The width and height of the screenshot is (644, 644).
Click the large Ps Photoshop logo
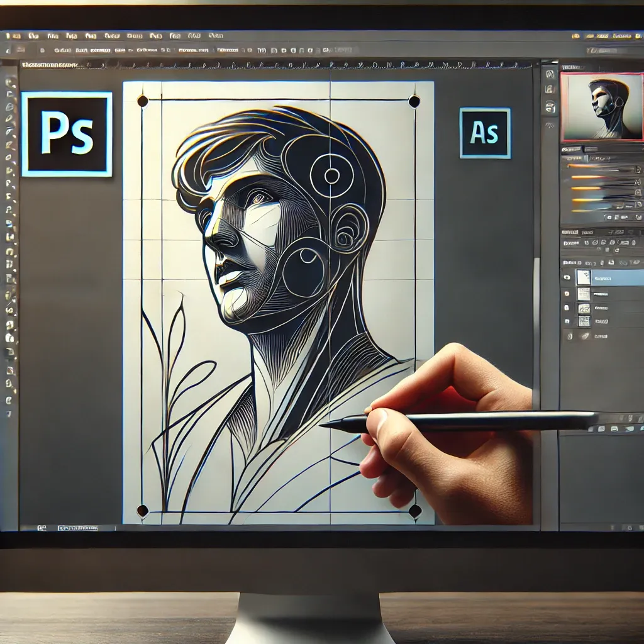click(67, 134)
